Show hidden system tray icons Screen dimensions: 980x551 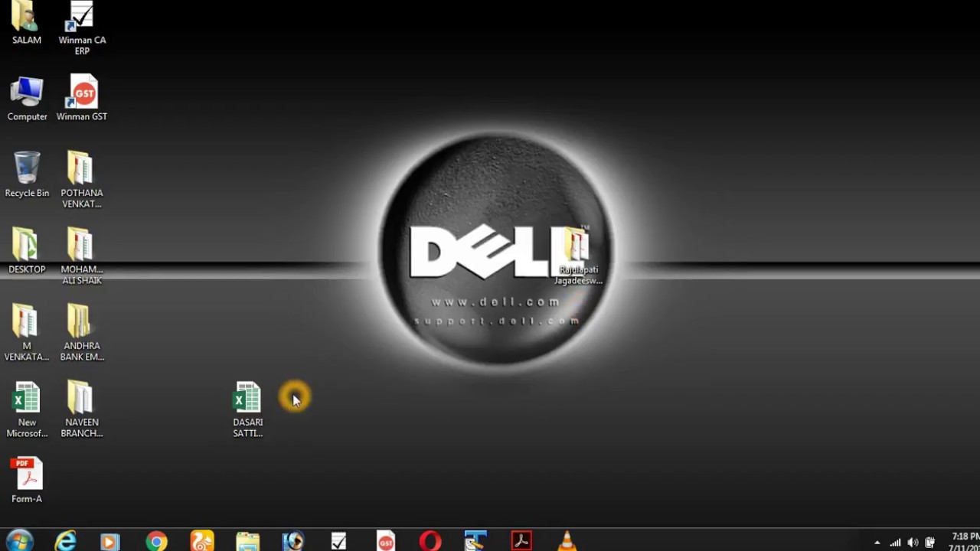coord(877,543)
